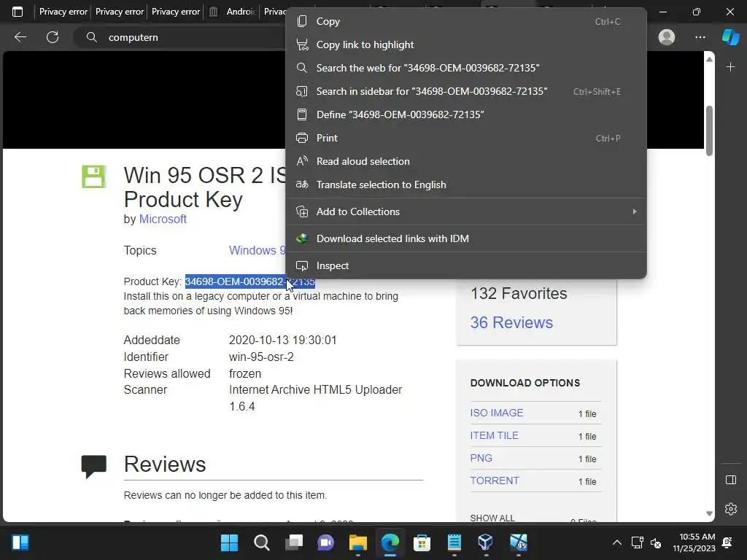The height and width of the screenshot is (560, 747).
Task: Click the Addeddate 2020-10-13 19:30:01 value
Action: point(282,340)
